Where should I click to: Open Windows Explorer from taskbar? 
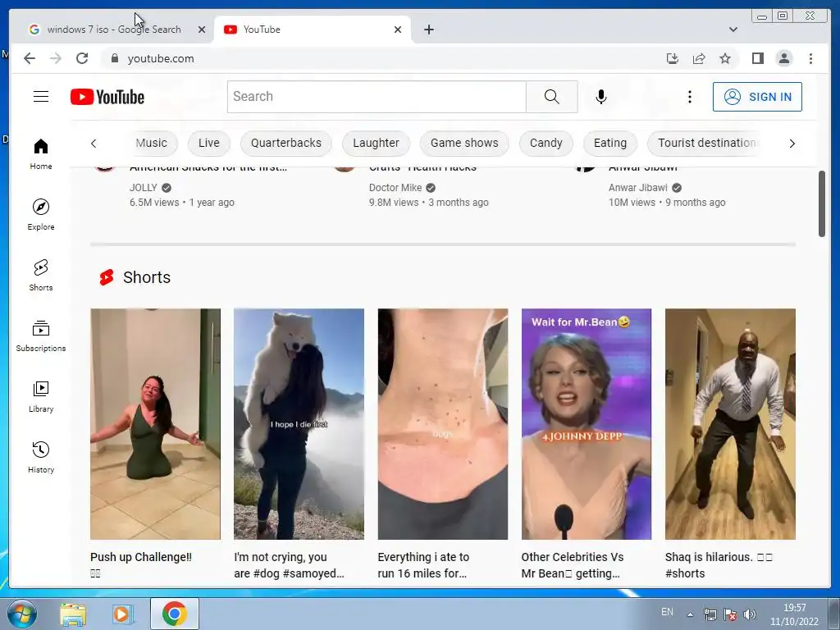click(73, 614)
